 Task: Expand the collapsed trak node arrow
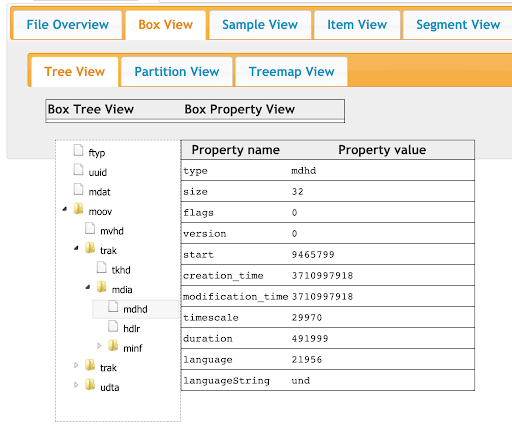(x=76, y=366)
